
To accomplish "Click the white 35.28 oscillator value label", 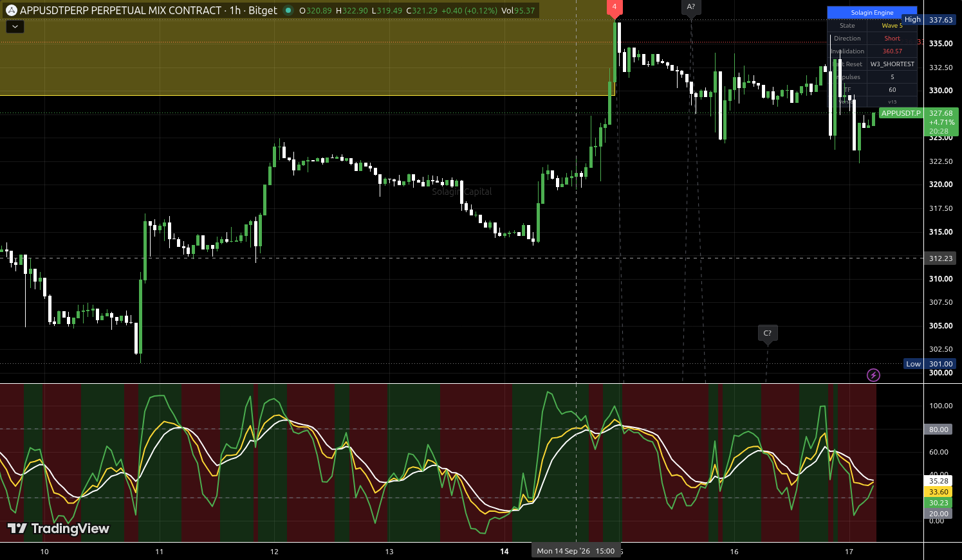I will pos(938,481).
